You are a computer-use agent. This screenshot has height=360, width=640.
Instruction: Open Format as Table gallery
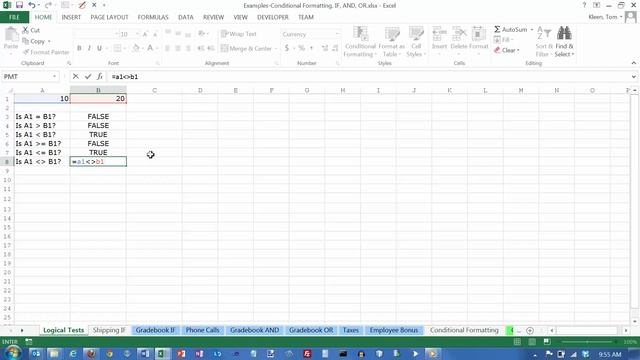(391, 42)
